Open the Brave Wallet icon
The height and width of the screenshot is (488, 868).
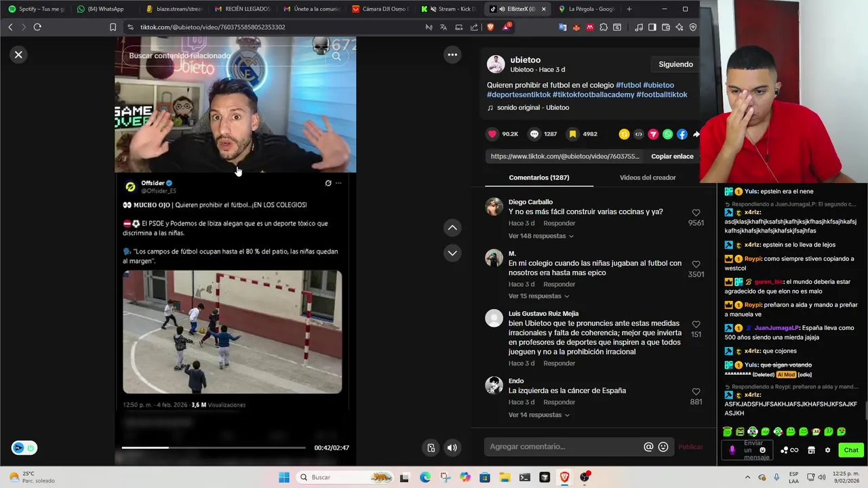666,27
